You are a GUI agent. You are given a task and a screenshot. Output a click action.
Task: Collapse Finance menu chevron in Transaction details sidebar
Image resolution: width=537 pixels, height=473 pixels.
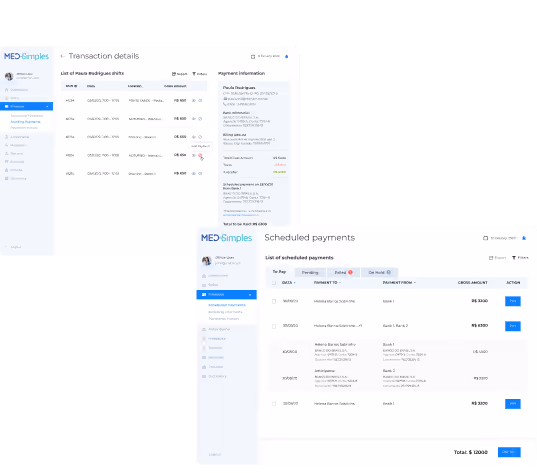[x=47, y=107]
